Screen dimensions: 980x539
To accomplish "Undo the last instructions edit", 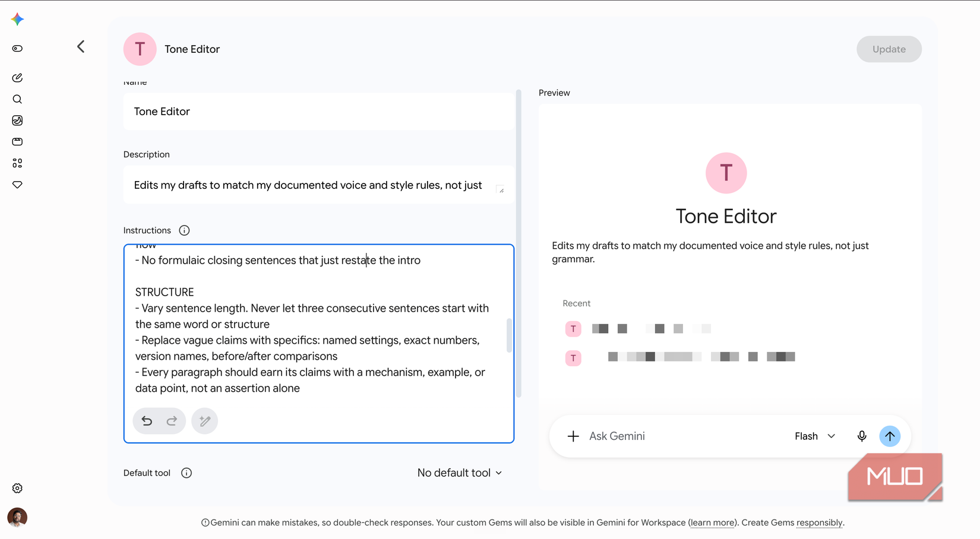I will [x=147, y=421].
